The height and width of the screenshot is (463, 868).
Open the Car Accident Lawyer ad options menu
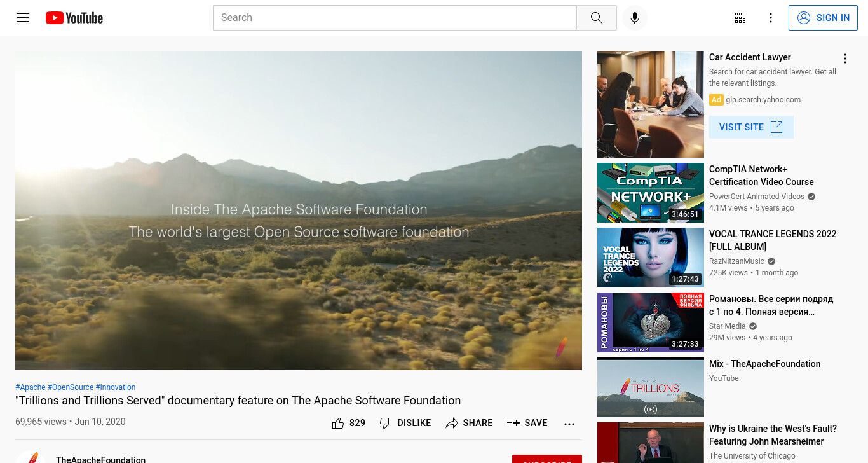(x=845, y=59)
